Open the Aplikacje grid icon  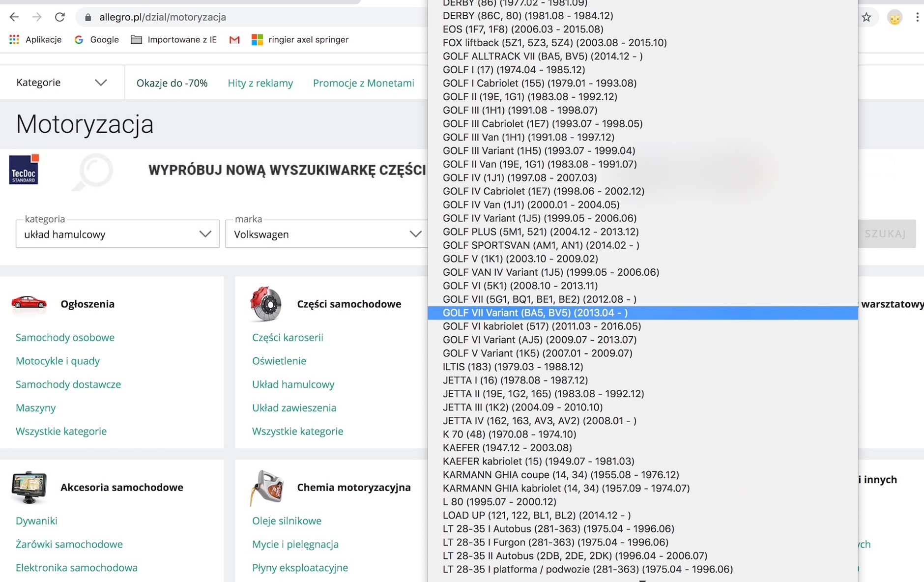14,39
